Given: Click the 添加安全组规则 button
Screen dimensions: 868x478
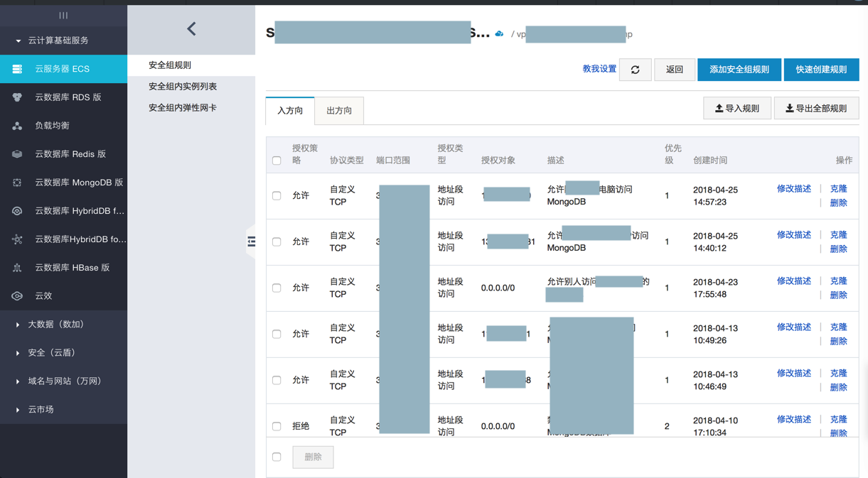Looking at the screenshot, I should [739, 70].
